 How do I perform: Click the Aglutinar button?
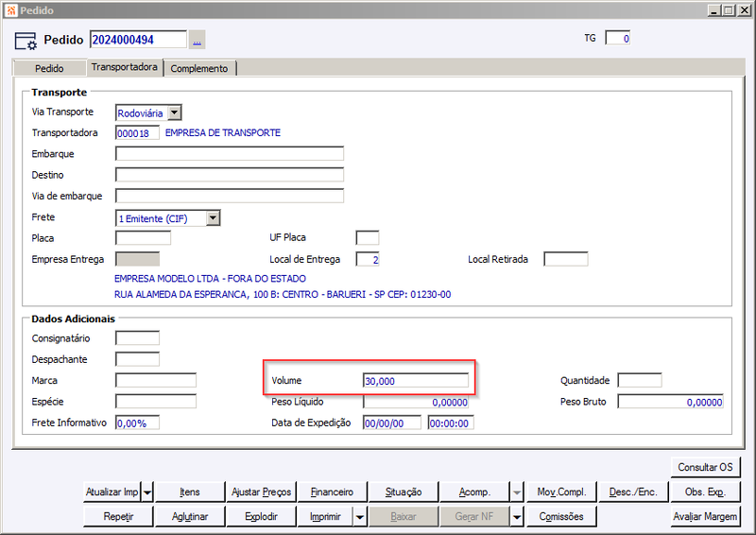pos(190,517)
